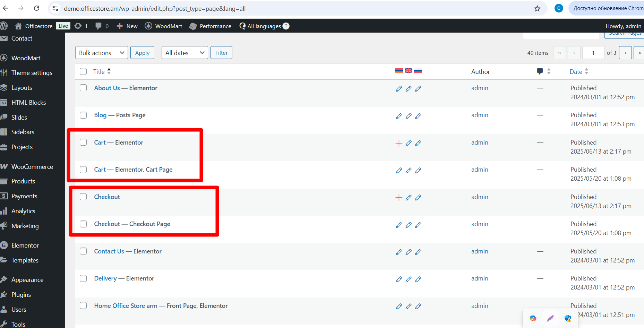Bookmark this page with the star icon
The height and width of the screenshot is (328, 644).
click(x=537, y=8)
